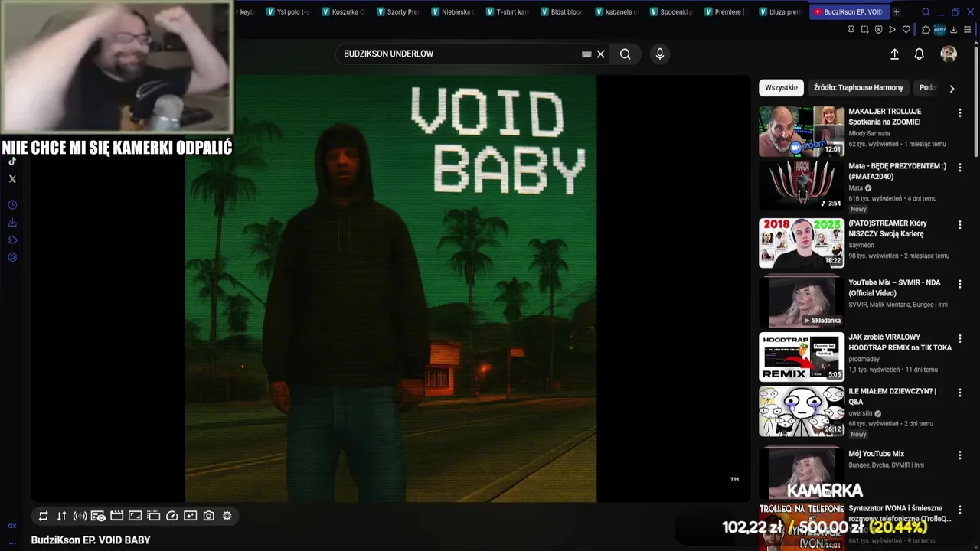Click the heart icon in the address bar

click(x=906, y=30)
